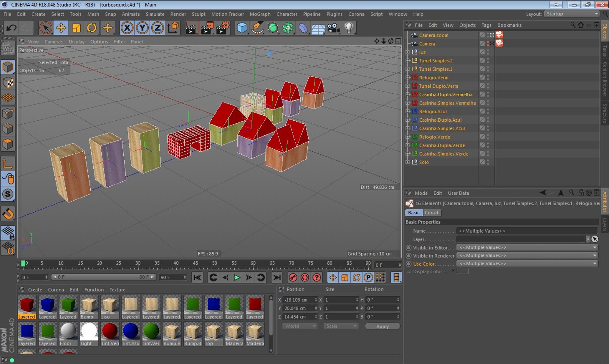The image size is (609, 364).
Task: Select the Rotate tool icon
Action: [x=92, y=28]
